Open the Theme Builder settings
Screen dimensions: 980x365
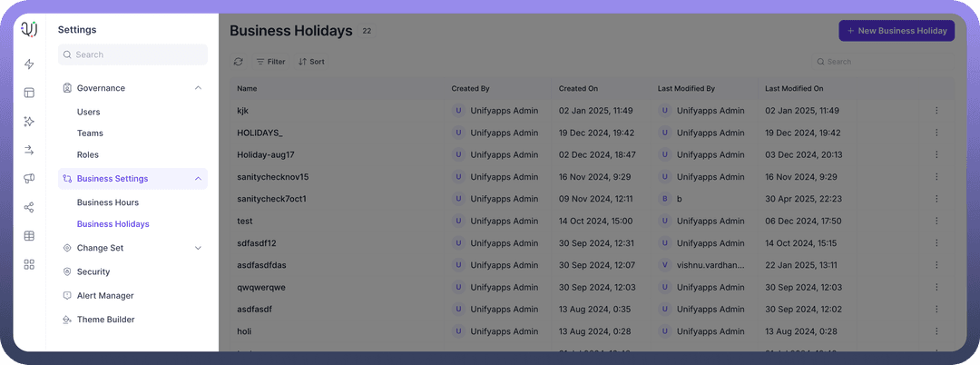105,320
